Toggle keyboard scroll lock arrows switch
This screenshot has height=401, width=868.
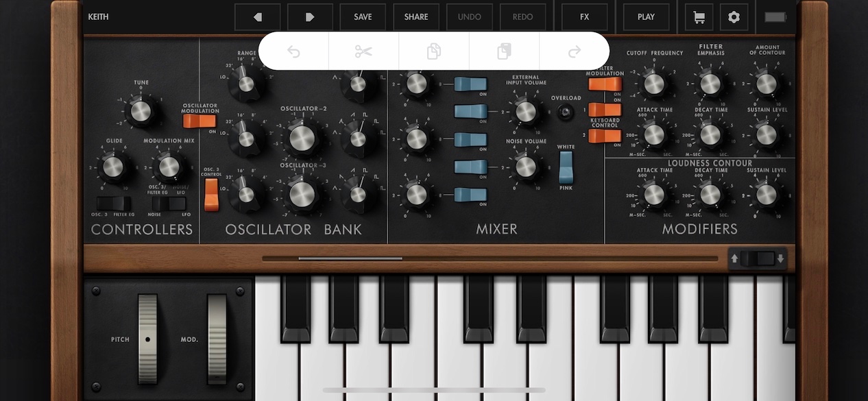tap(757, 258)
